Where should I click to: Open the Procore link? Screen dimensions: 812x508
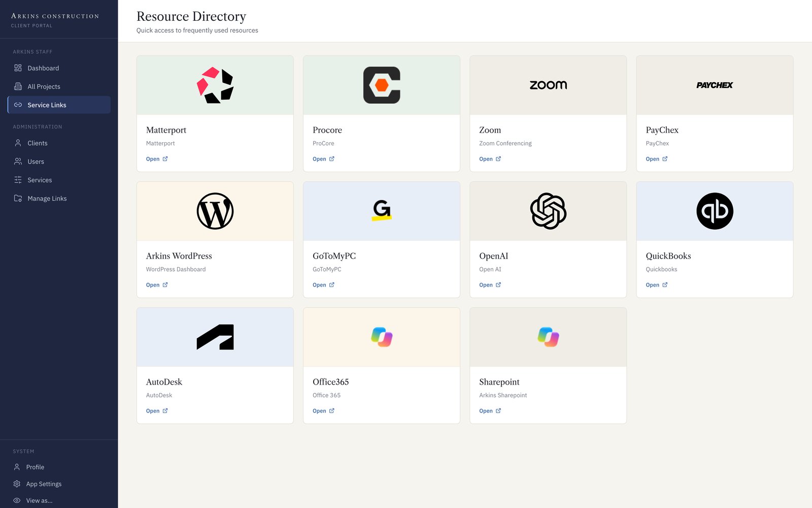point(323,159)
